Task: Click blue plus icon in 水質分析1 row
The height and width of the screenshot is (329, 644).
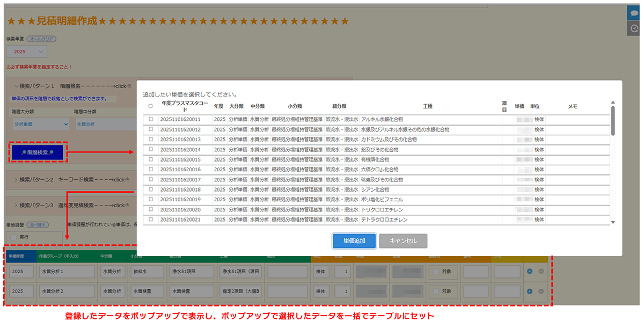Action: point(530,272)
